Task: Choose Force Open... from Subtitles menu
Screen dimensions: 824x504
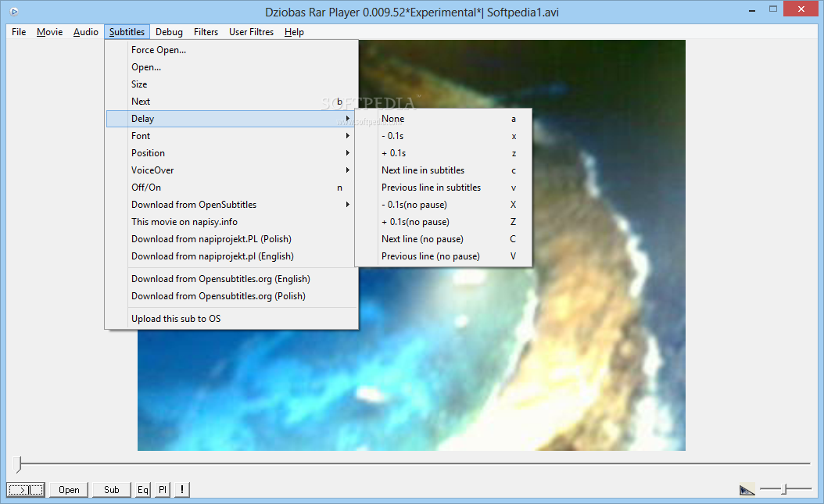Action: pyautogui.click(x=231, y=50)
